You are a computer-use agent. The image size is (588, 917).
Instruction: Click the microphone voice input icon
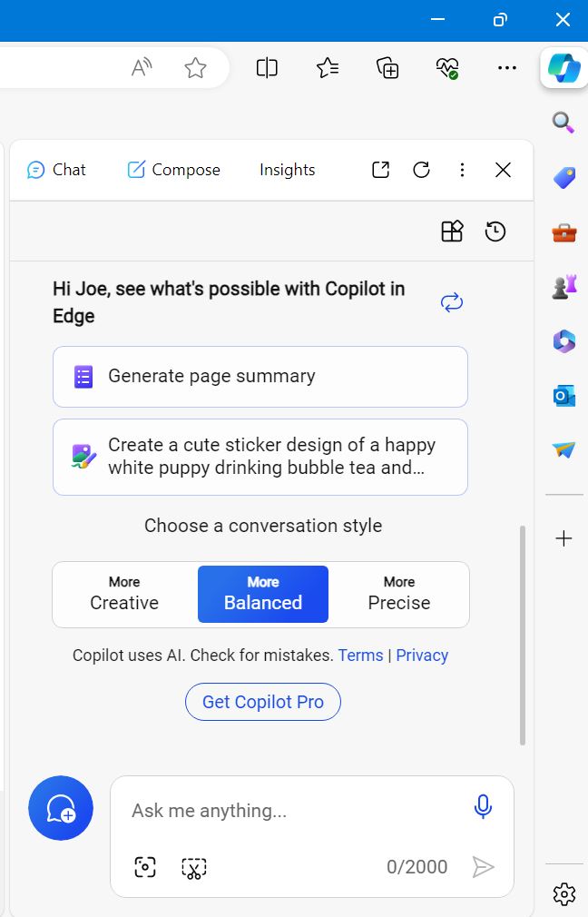483,806
